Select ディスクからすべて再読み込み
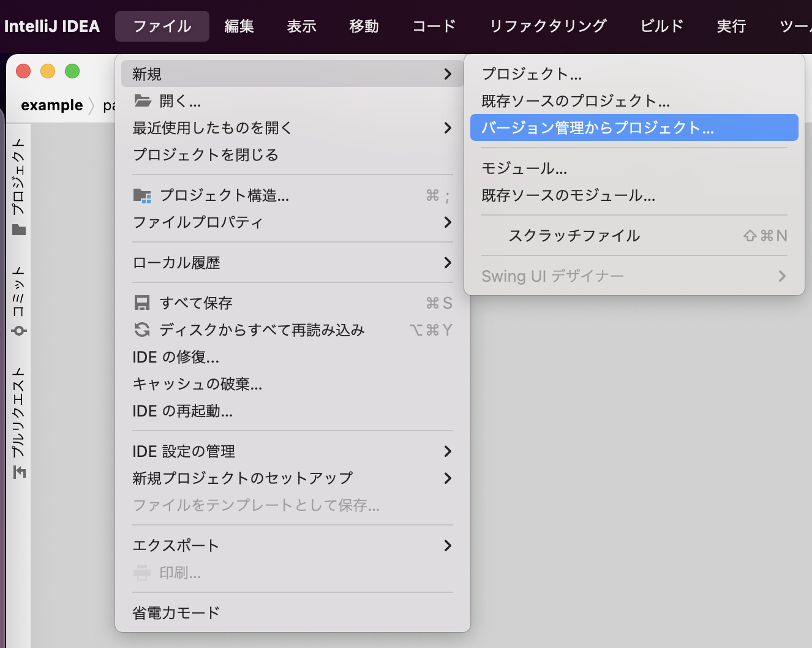This screenshot has width=812, height=648. coord(293,330)
